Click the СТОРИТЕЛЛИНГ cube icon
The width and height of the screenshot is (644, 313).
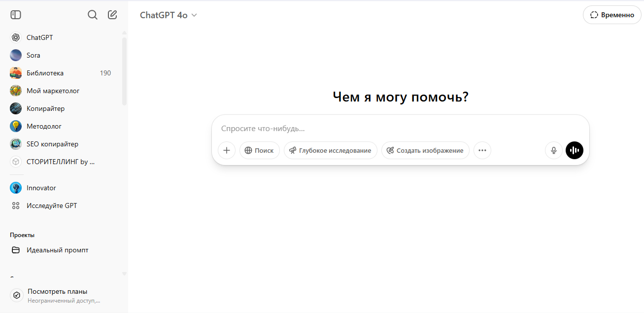(x=16, y=162)
